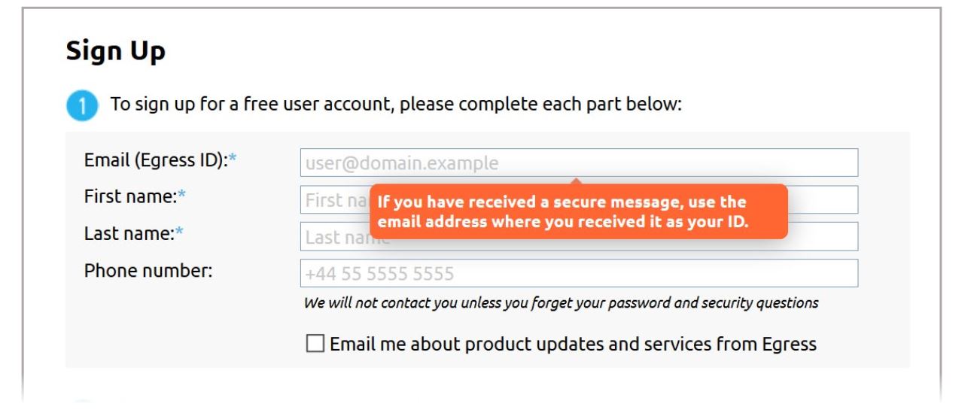
Task: Tick the Egress product updates checkbox
Action: pos(315,344)
